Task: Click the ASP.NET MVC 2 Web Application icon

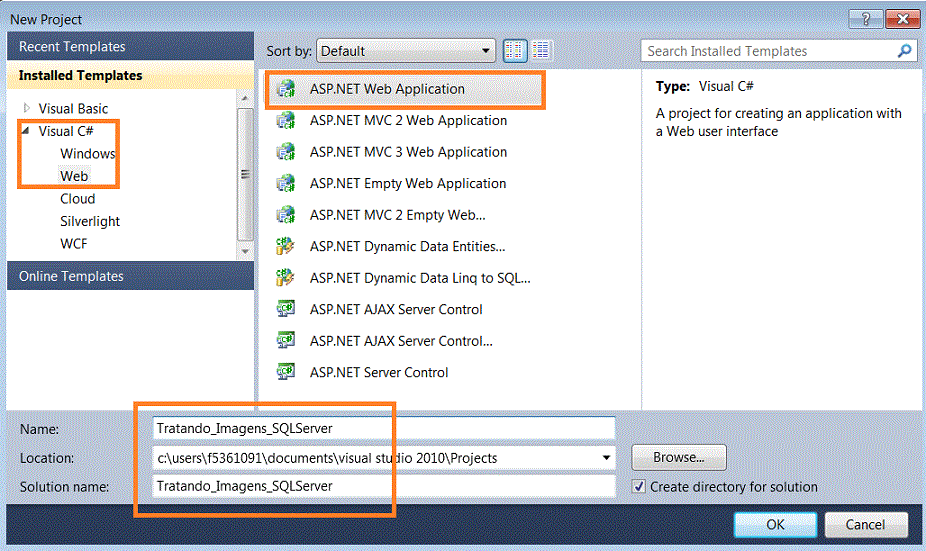Action: click(x=286, y=120)
